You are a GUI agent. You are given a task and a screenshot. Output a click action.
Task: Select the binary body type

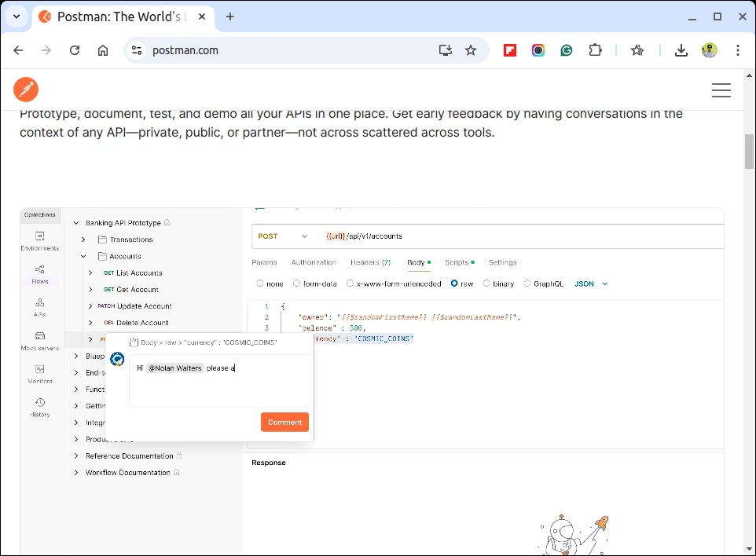pos(486,283)
